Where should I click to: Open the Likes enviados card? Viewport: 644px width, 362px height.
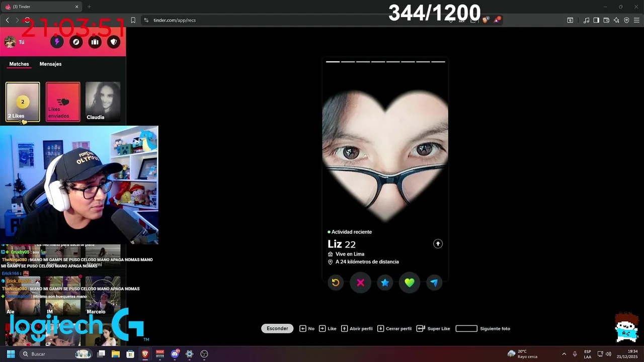pos(63,102)
